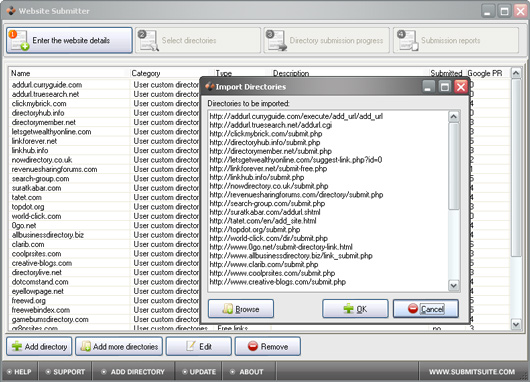Select the directoryhub.info row
The image size is (530, 382).
point(38,113)
